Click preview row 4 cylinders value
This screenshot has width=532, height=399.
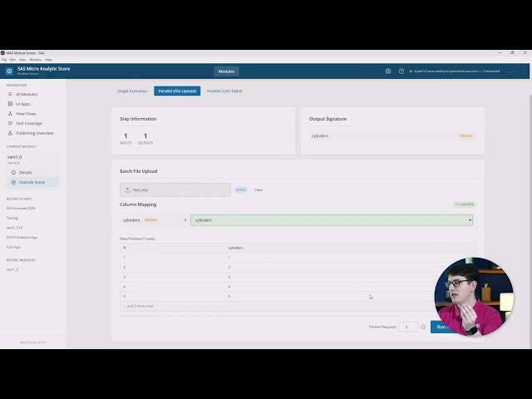coord(229,287)
